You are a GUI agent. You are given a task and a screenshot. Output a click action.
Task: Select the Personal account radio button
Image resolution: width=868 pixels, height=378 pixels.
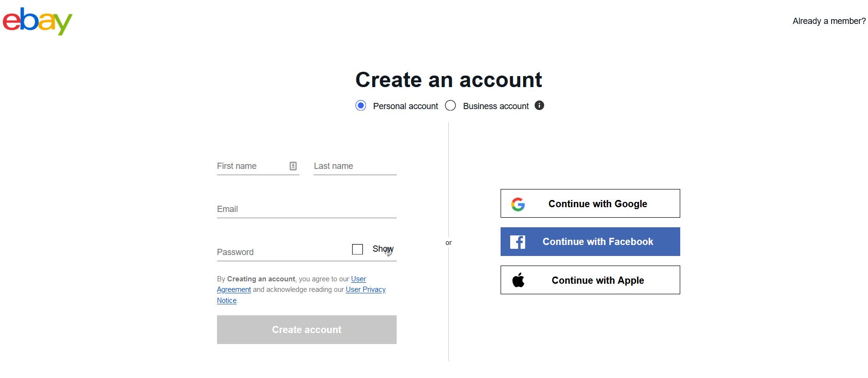360,105
